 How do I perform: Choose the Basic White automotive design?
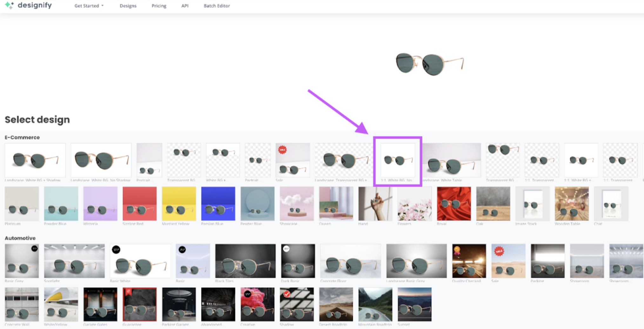click(x=140, y=261)
